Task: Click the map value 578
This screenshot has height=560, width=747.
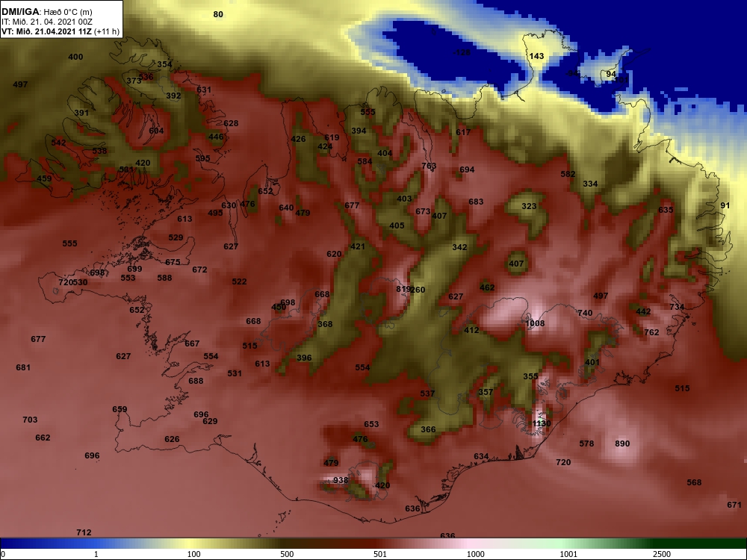Action: pyautogui.click(x=586, y=444)
